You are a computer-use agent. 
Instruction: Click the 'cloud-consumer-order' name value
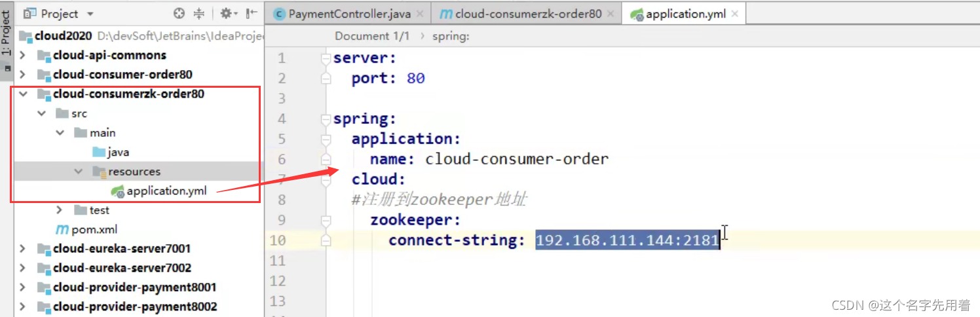click(517, 159)
